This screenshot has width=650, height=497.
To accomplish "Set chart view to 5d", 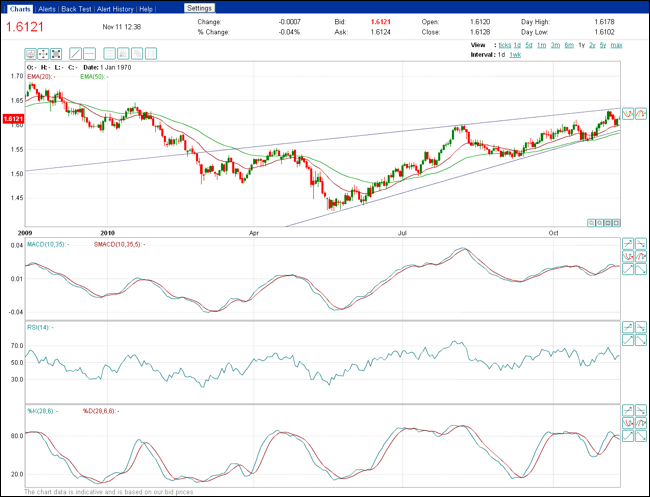I will pyautogui.click(x=529, y=45).
